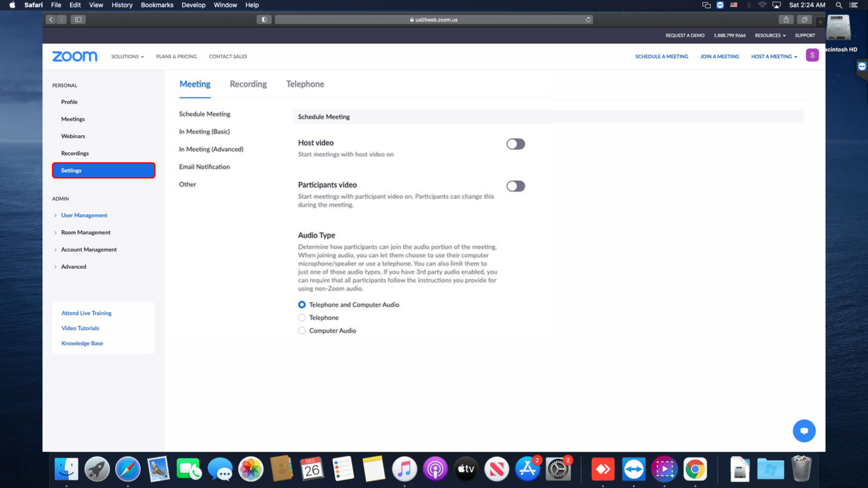Expand the Account Management section
Image resolution: width=868 pixels, height=488 pixels.
point(89,249)
